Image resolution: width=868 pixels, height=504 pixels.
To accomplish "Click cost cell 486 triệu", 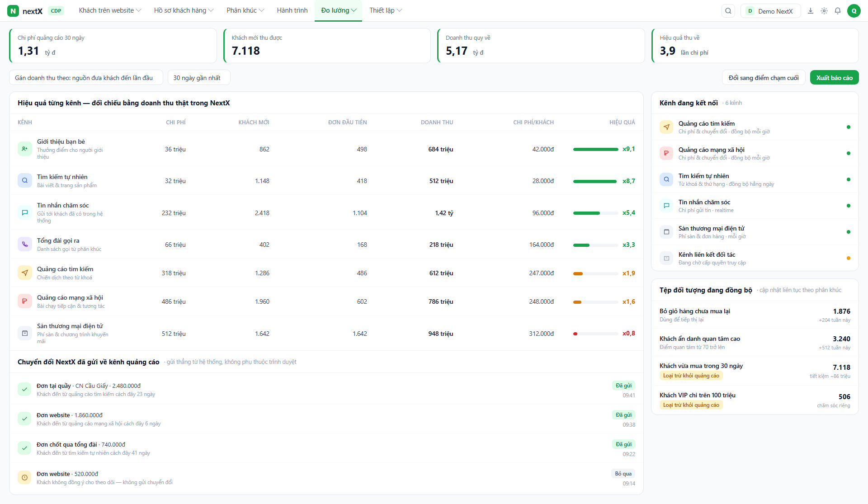I will pyautogui.click(x=174, y=301).
